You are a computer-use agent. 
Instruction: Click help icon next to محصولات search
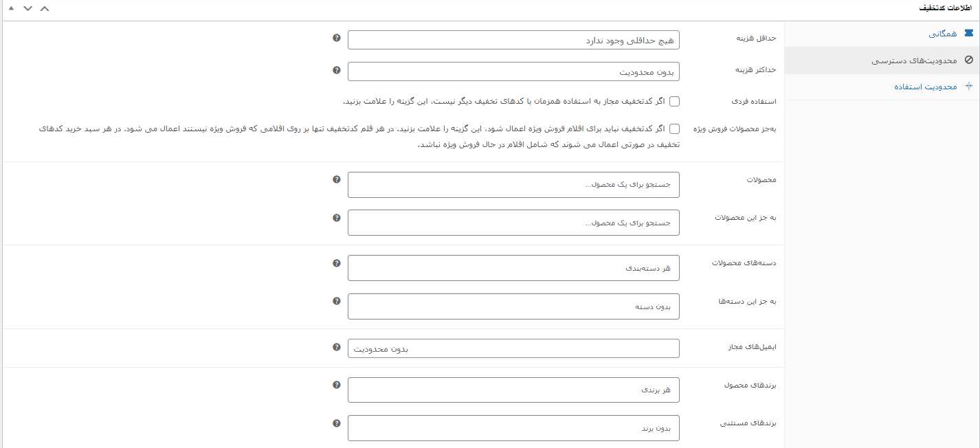(336, 179)
